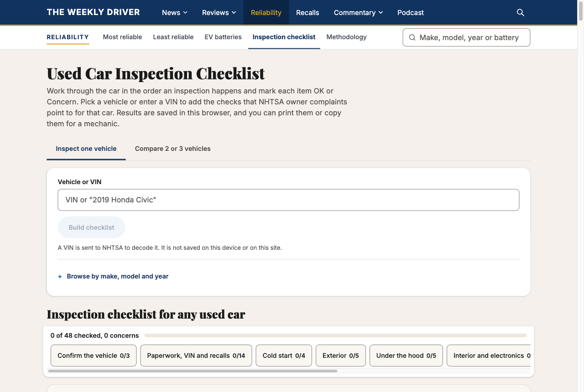Image resolution: width=584 pixels, height=392 pixels.
Task: Click the checklist progress bar
Action: coord(335,335)
